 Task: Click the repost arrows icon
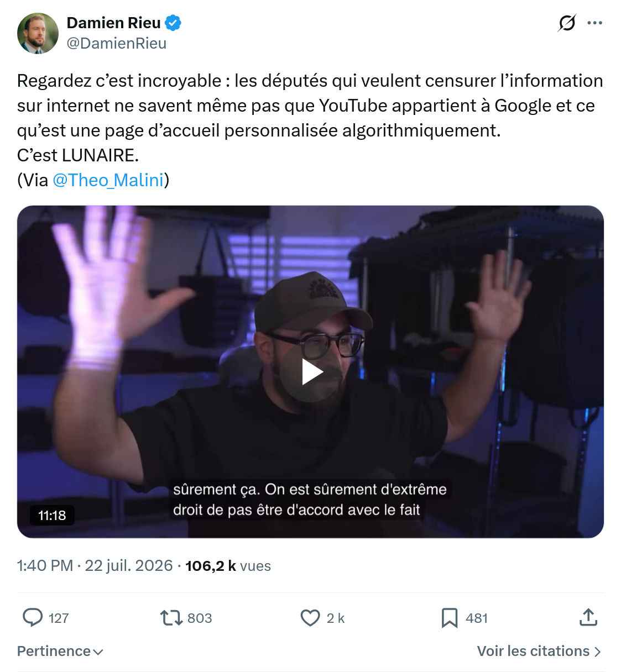[x=171, y=617]
